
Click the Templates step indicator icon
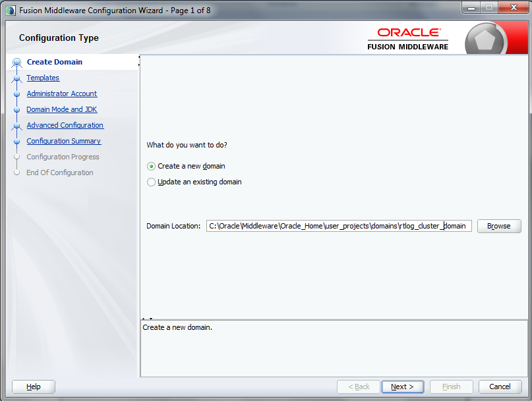(x=17, y=78)
